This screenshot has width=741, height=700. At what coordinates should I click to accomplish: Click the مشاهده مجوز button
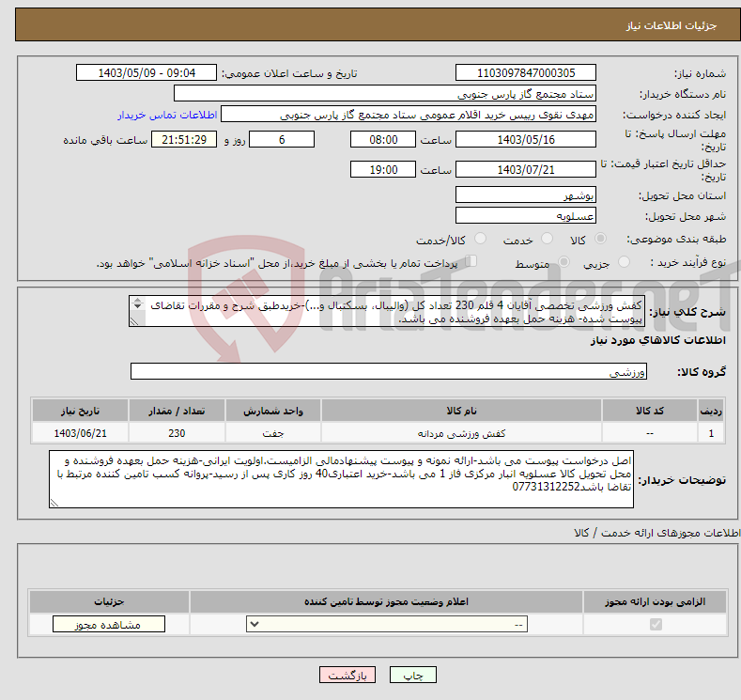109,625
